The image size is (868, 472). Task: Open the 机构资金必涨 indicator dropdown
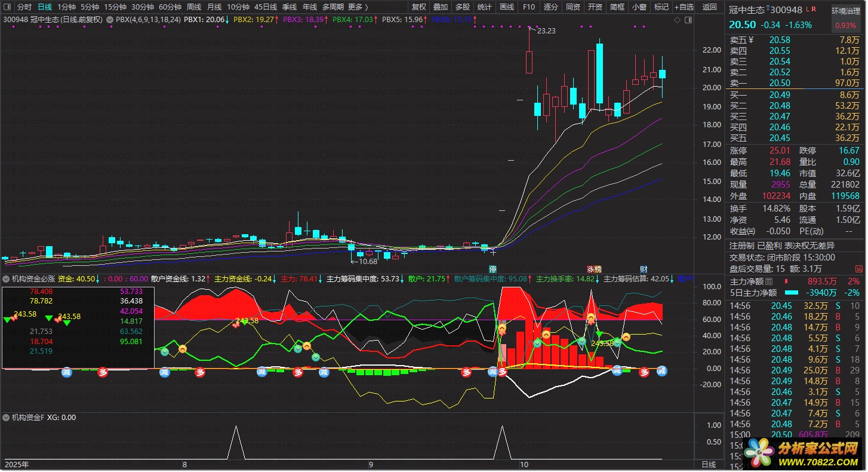pyautogui.click(x=6, y=278)
